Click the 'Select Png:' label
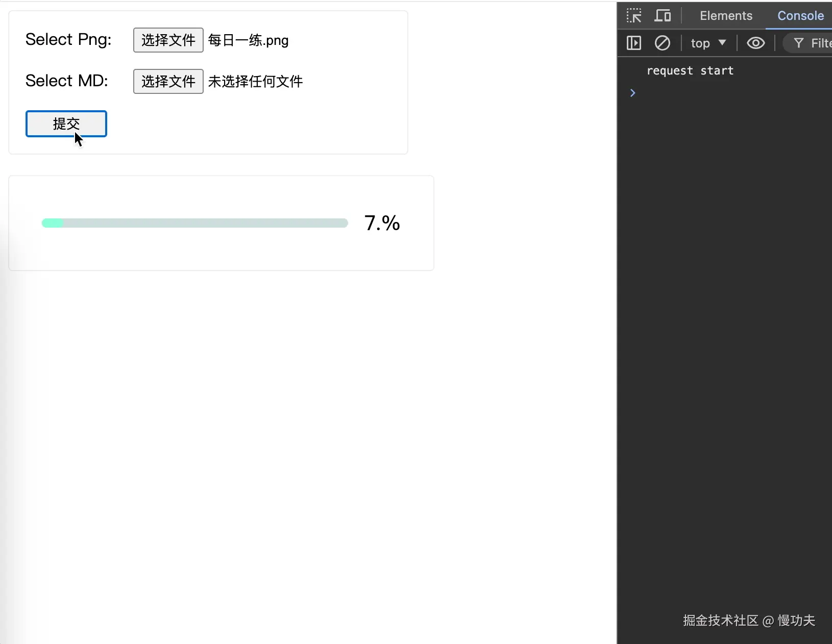Screen dimensions: 832x644 pyautogui.click(x=68, y=40)
